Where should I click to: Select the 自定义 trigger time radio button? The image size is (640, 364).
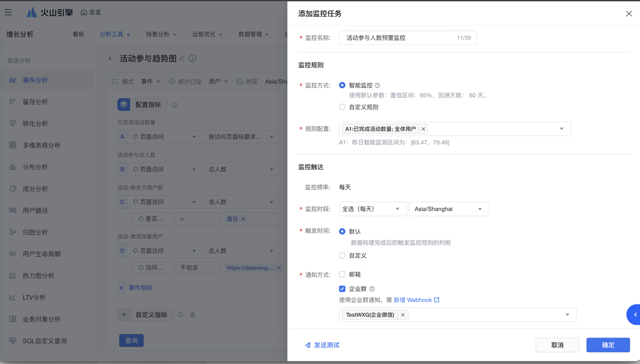(x=342, y=255)
